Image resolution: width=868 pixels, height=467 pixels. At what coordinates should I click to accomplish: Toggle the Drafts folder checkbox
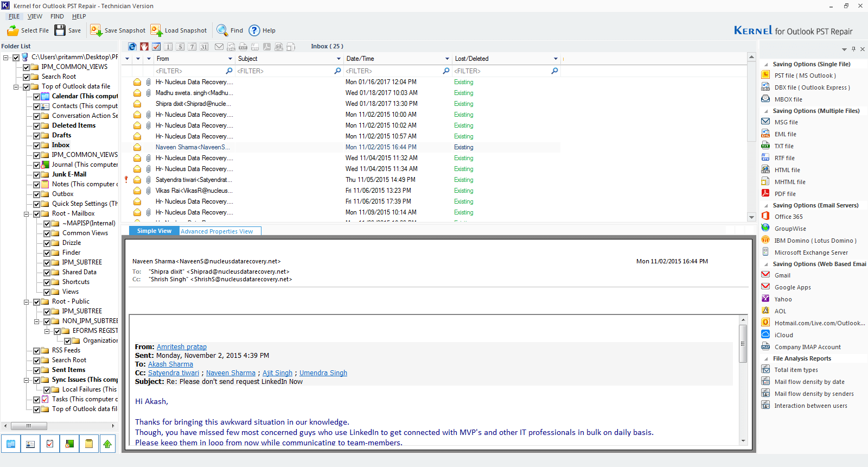[36, 136]
